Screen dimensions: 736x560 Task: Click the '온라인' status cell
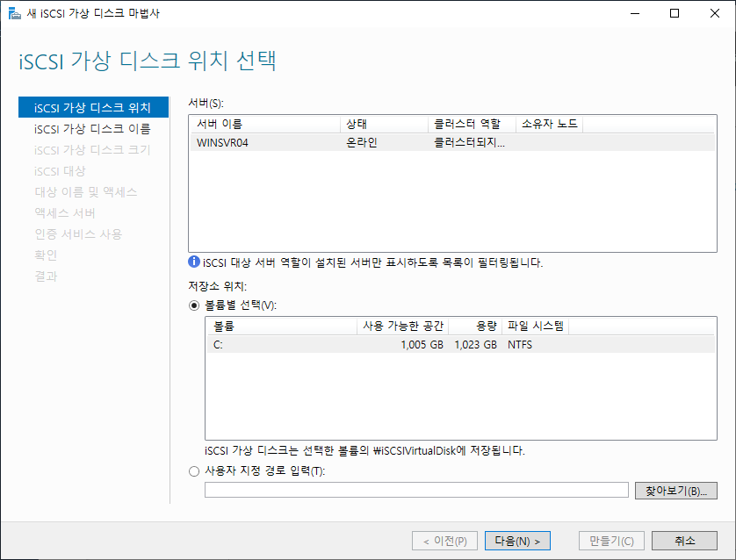coord(362,142)
